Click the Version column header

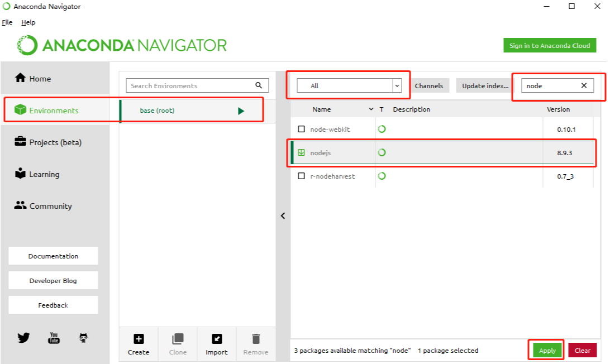(x=558, y=109)
